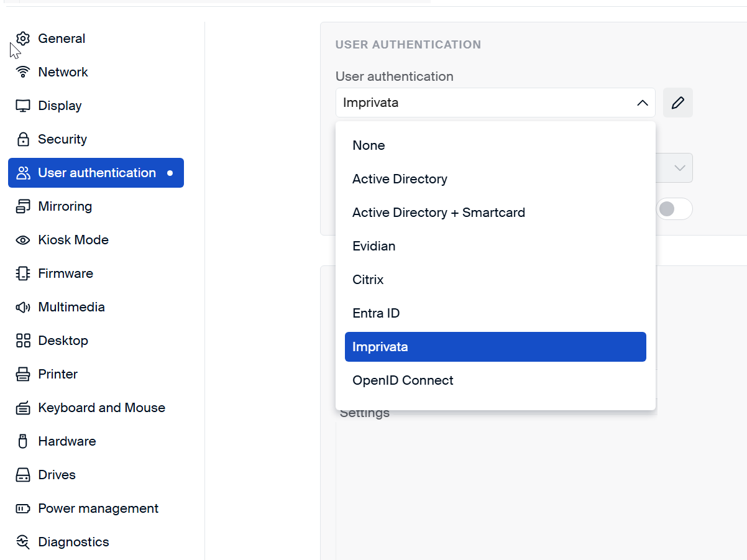Open Hardware section
This screenshot has width=747, height=560.
(x=96, y=441)
